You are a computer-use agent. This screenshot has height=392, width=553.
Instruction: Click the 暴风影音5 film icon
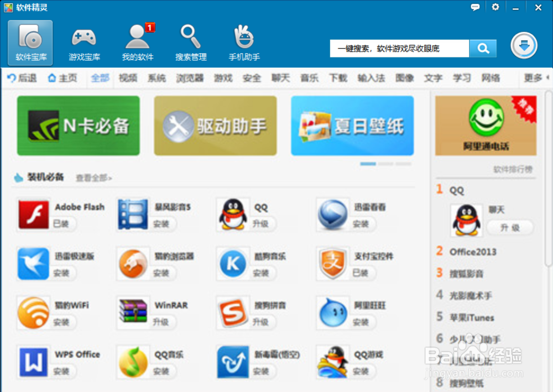click(x=133, y=215)
